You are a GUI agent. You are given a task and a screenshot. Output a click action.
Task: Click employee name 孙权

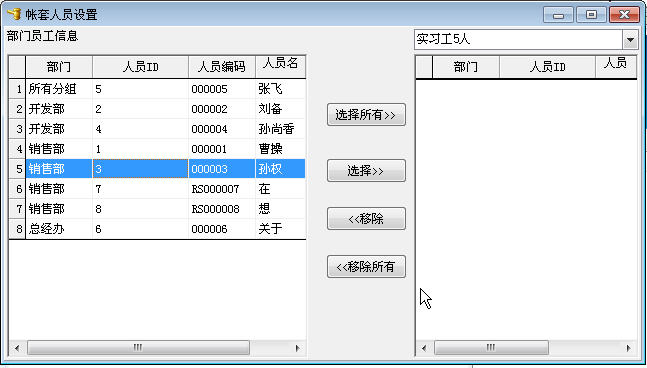[281, 169]
